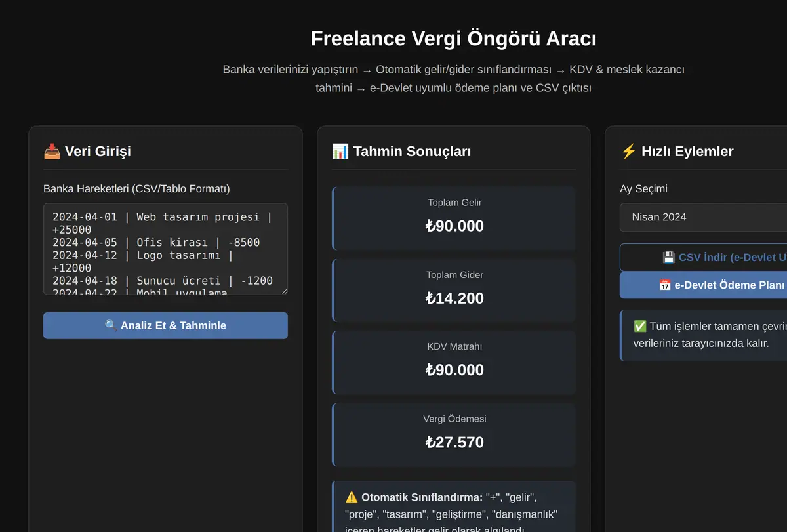The height and width of the screenshot is (532, 787).
Task: Click the calendar icon in e-Devlet Ödeme Planı
Action: [665, 285]
